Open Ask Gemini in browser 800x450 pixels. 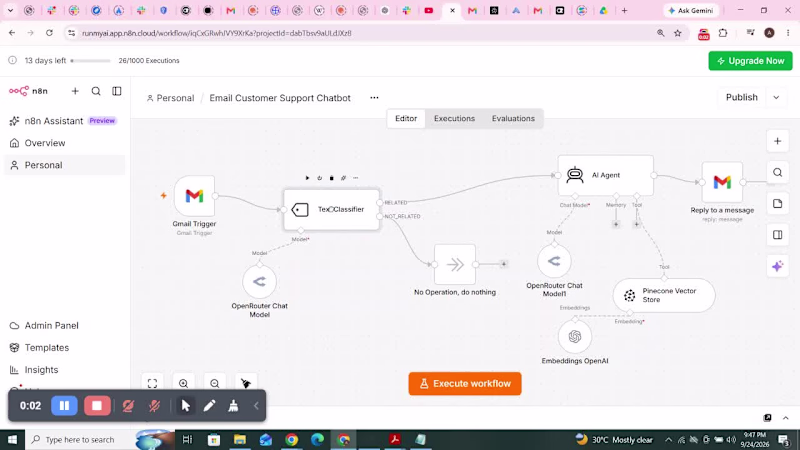691,10
